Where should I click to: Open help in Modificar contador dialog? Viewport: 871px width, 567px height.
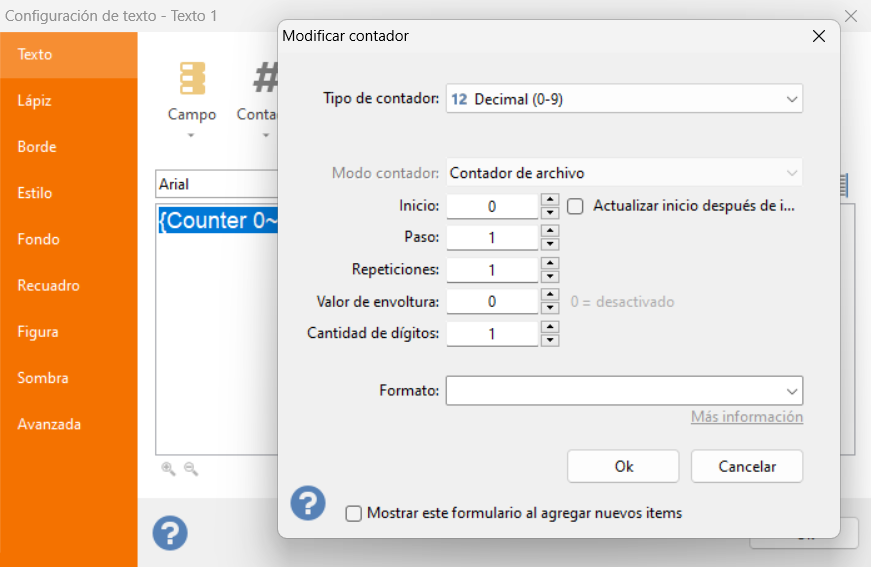[x=308, y=503]
